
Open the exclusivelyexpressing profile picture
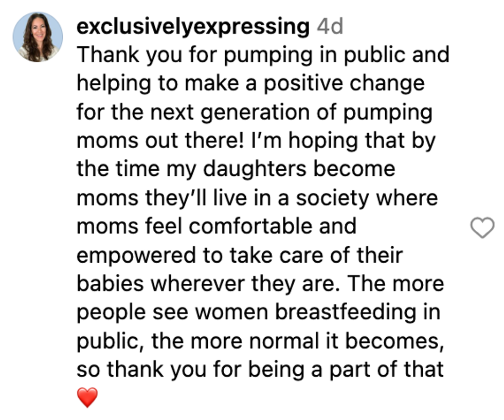coord(38,37)
